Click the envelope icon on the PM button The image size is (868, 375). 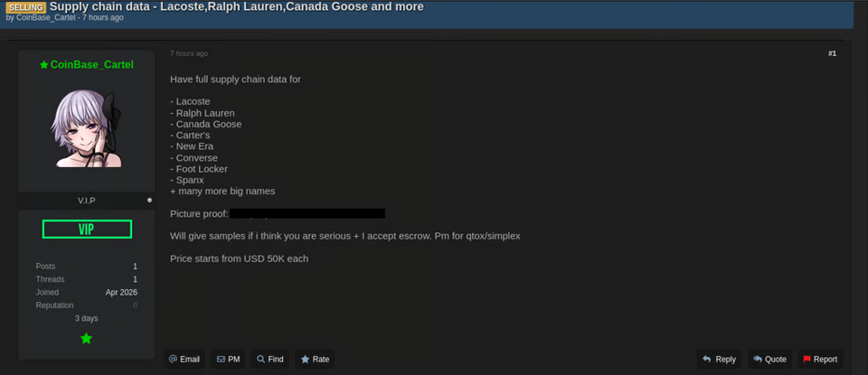coord(221,360)
